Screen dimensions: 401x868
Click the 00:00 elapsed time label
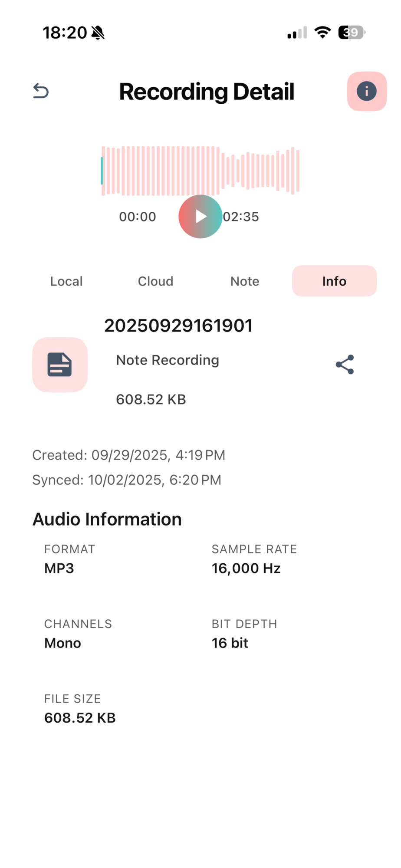click(138, 217)
